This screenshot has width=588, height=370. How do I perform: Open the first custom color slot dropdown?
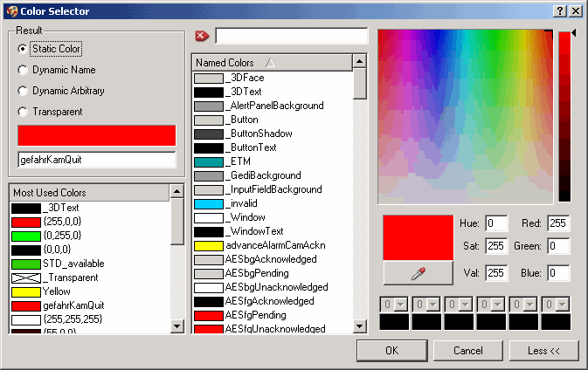pyautogui.click(x=402, y=304)
